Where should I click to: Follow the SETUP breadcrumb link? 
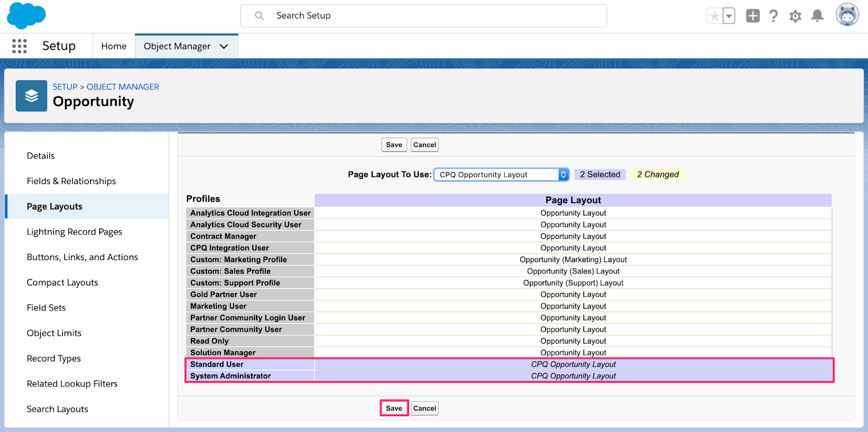coord(65,87)
